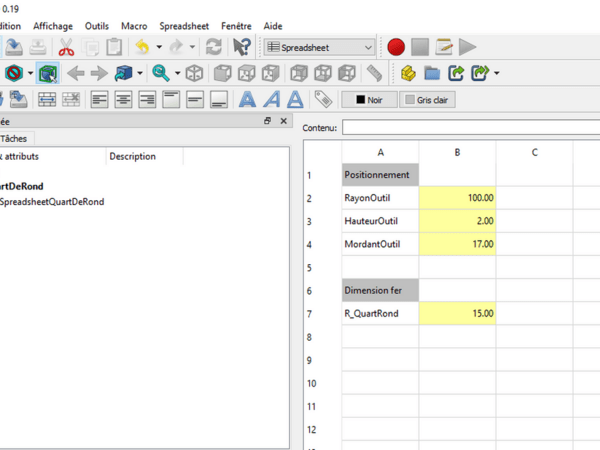Viewport: 600px width, 450px height.
Task: Set cell alias with tag icon
Action: pyautogui.click(x=323, y=99)
